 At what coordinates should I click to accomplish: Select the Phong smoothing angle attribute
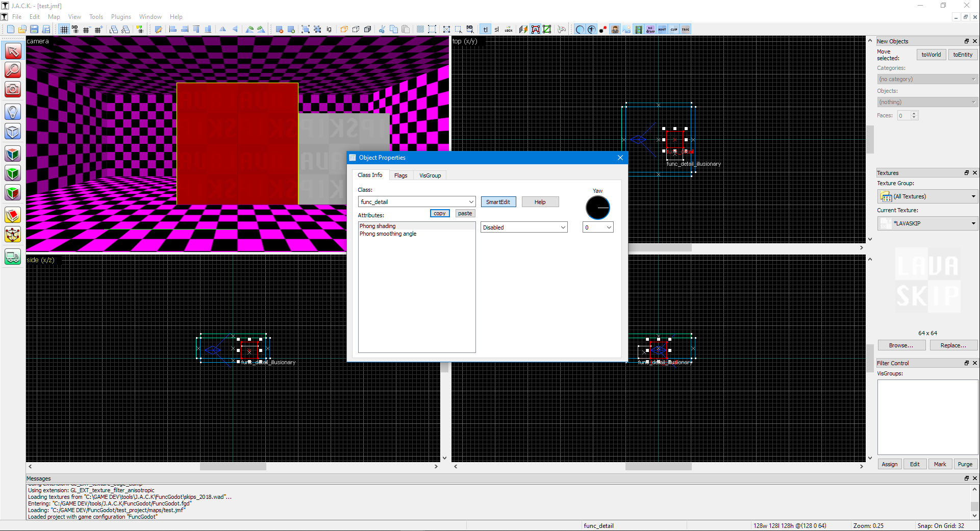[x=388, y=234]
